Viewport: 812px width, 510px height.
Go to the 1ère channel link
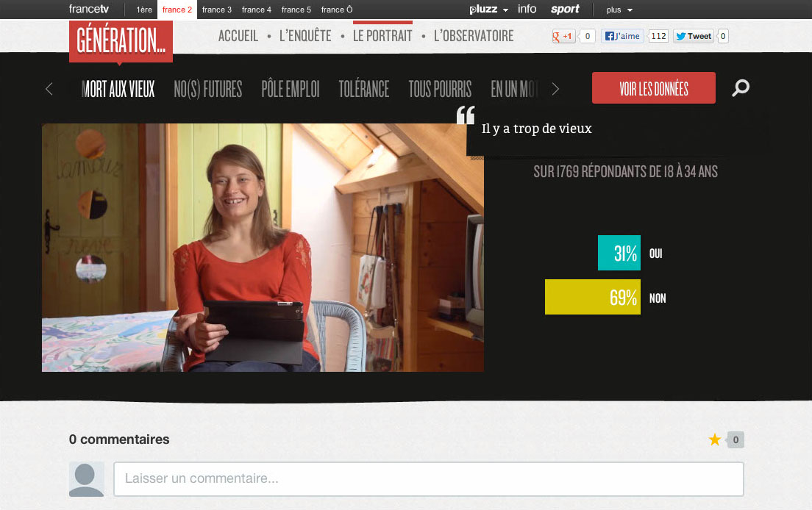(x=144, y=10)
